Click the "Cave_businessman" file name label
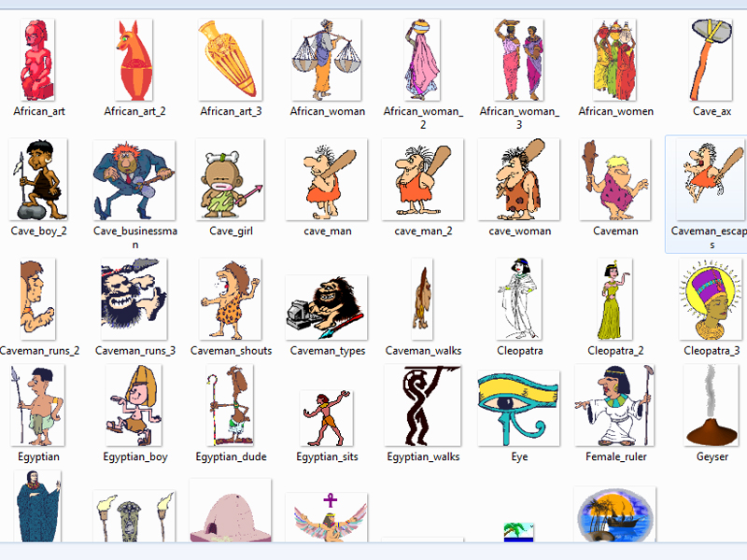Image resolution: width=747 pixels, height=560 pixels. click(x=135, y=238)
